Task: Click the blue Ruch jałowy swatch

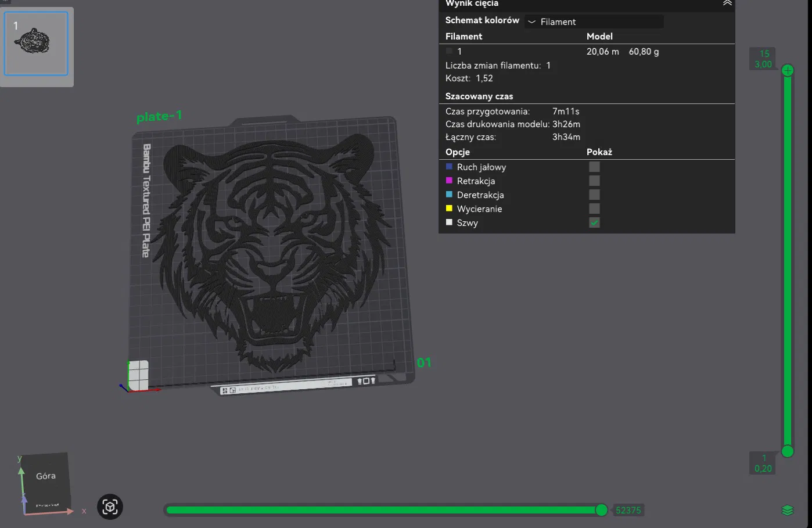Action: (x=449, y=167)
